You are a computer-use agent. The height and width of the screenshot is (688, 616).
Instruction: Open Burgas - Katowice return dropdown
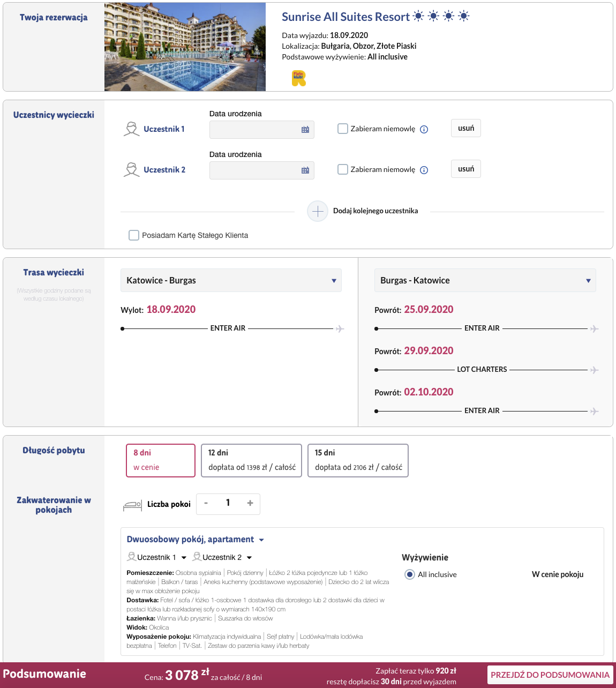coord(485,280)
